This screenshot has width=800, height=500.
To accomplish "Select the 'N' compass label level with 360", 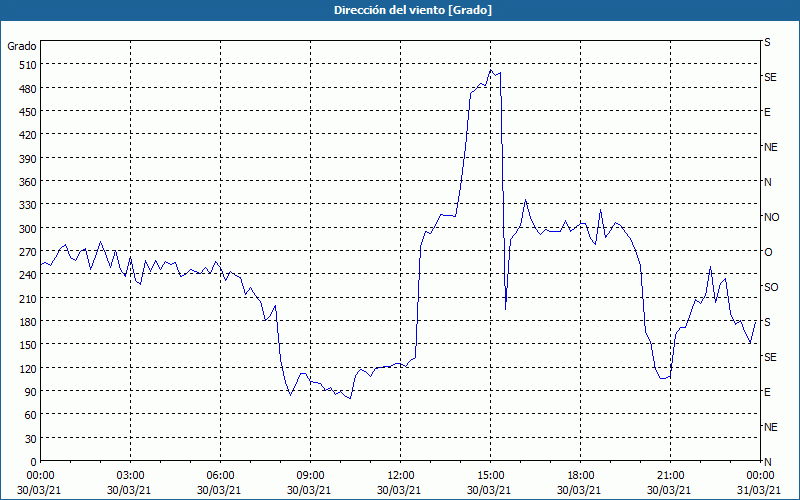I will coord(767,182).
